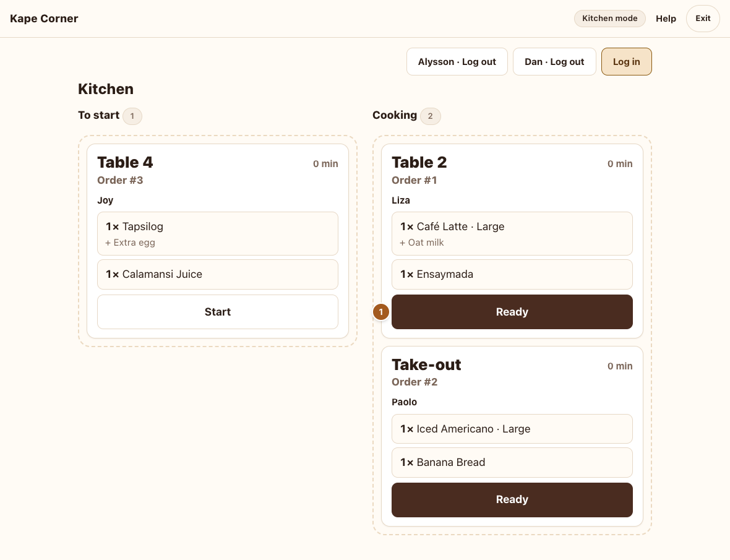Mark Table 2 order as Ready
The image size is (730, 560).
click(x=512, y=312)
